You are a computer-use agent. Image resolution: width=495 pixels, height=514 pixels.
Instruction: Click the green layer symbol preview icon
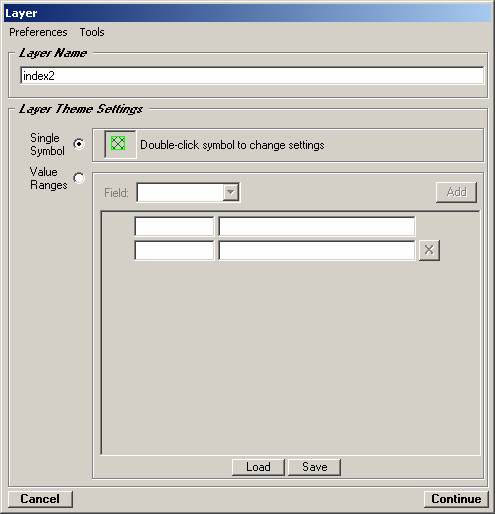coord(118,144)
